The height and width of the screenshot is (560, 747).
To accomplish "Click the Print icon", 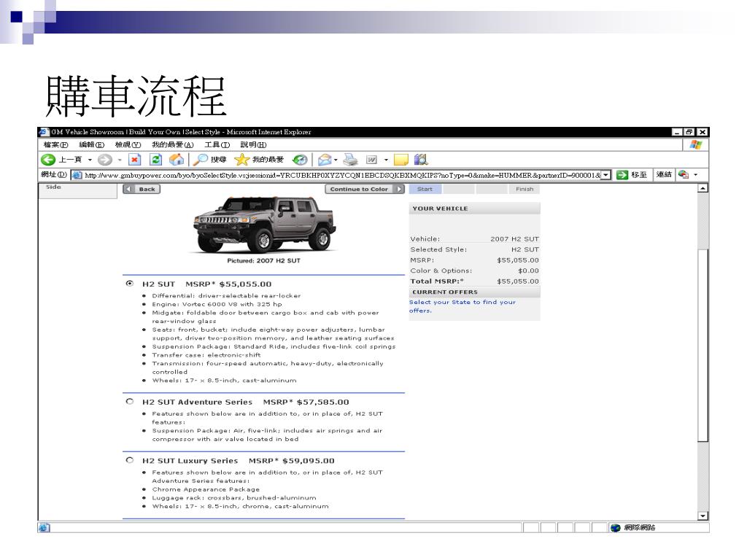I will click(x=351, y=160).
